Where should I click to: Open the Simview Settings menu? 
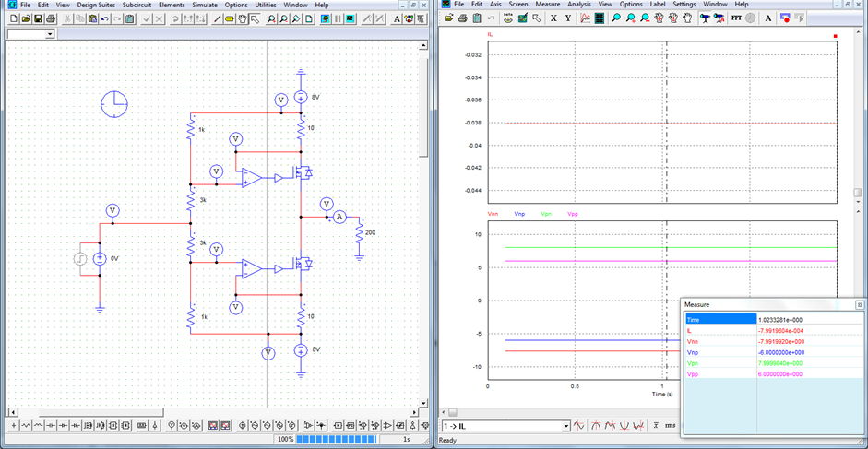pyautogui.click(x=684, y=5)
